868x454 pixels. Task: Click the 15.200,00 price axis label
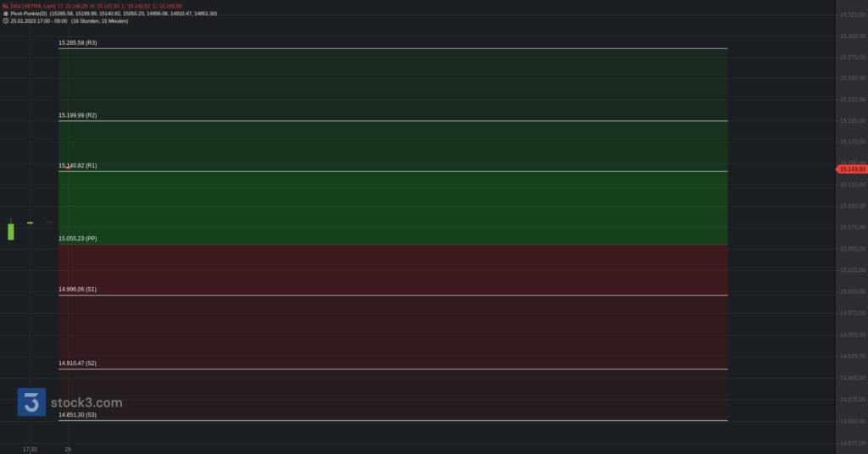(x=852, y=120)
